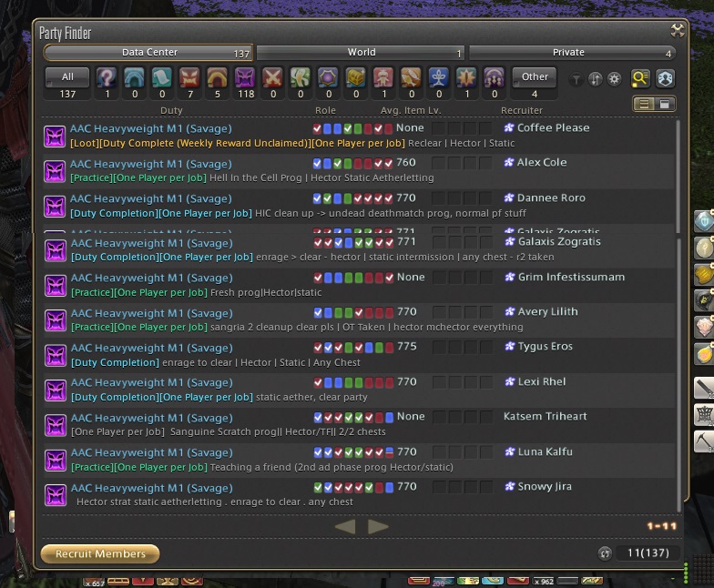
Task: Select the Hunt category icon
Action: point(382,77)
